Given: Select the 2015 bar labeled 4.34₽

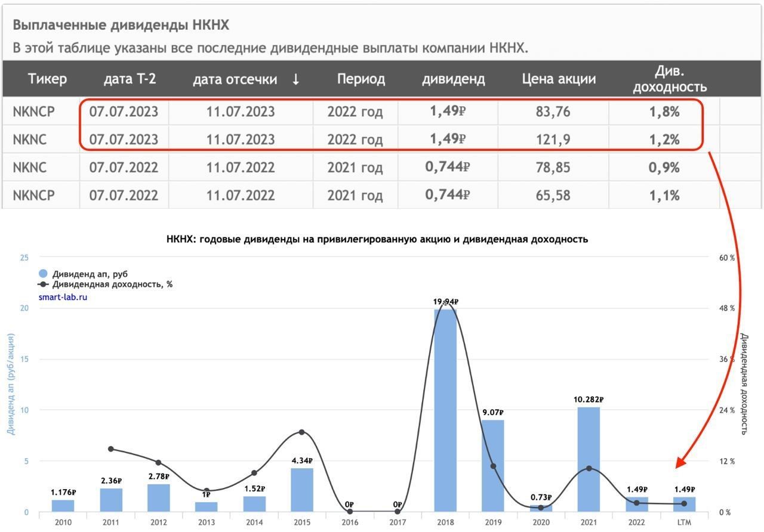Looking at the screenshot, I should point(302,490).
